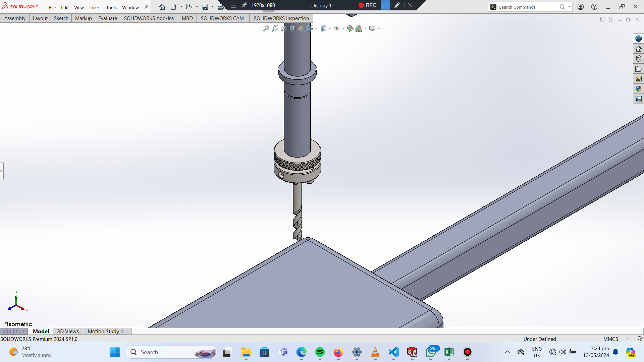Select the Zoom to Area tool
Image resolution: width=644 pixels, height=362 pixels.
tap(275, 29)
